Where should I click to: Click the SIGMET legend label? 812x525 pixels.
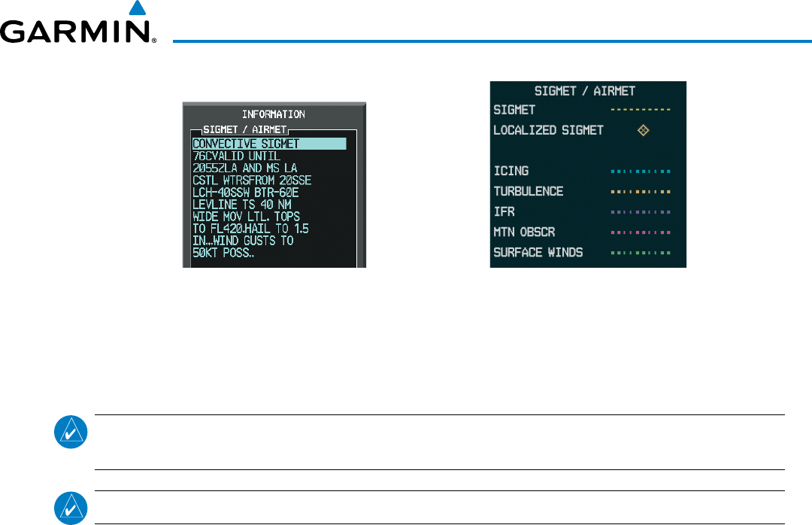[x=514, y=110]
